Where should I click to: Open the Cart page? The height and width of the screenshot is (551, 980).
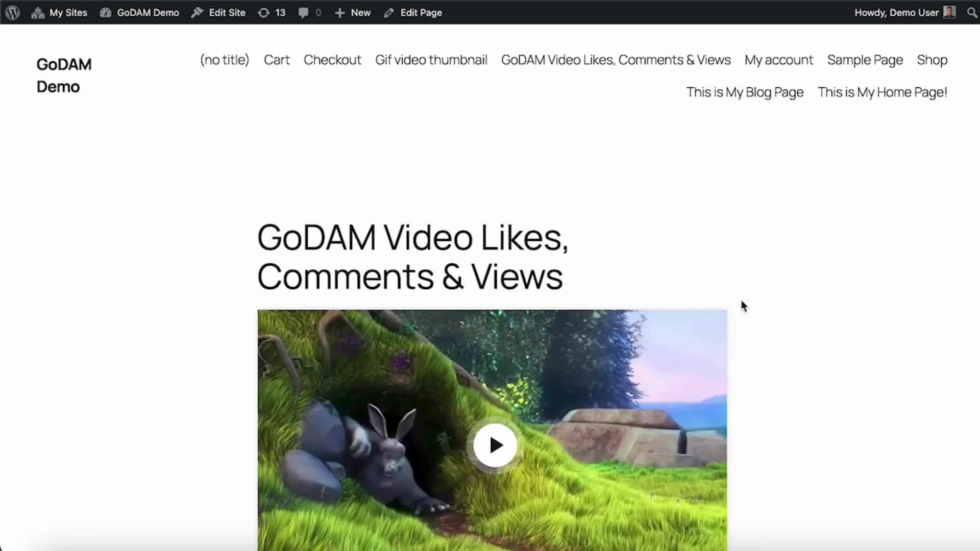point(277,60)
